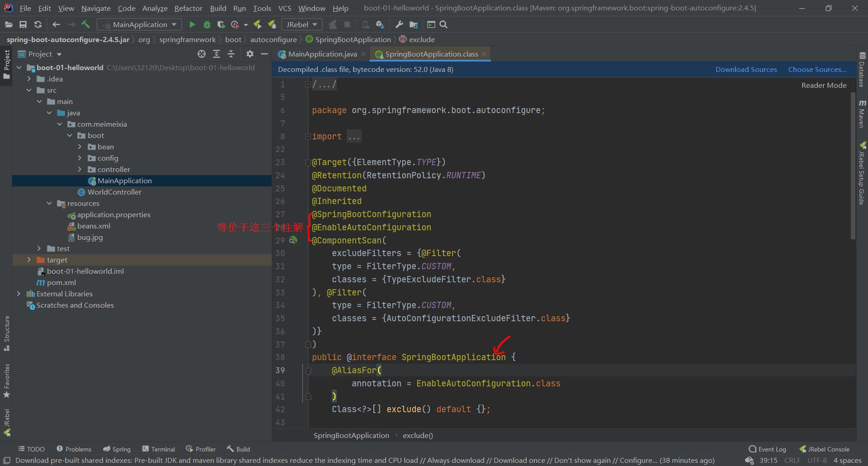Viewport: 868px width, 466px height.
Task: Open the Project panel gear options
Action: point(250,54)
